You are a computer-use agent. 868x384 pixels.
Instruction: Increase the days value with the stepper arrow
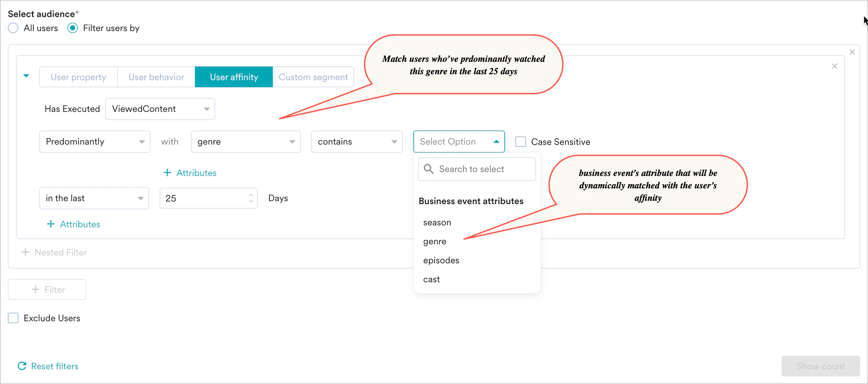(x=251, y=195)
